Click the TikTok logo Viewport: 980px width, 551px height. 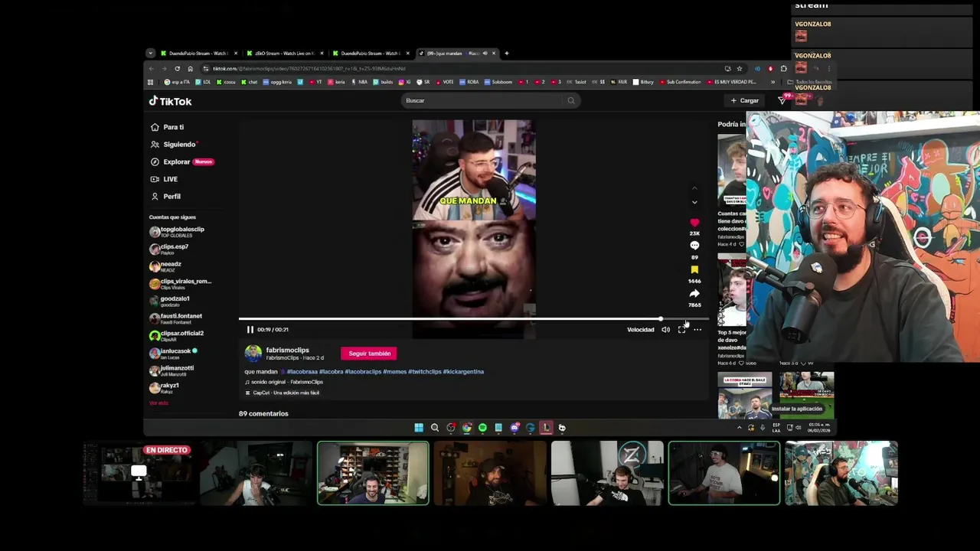coord(170,101)
